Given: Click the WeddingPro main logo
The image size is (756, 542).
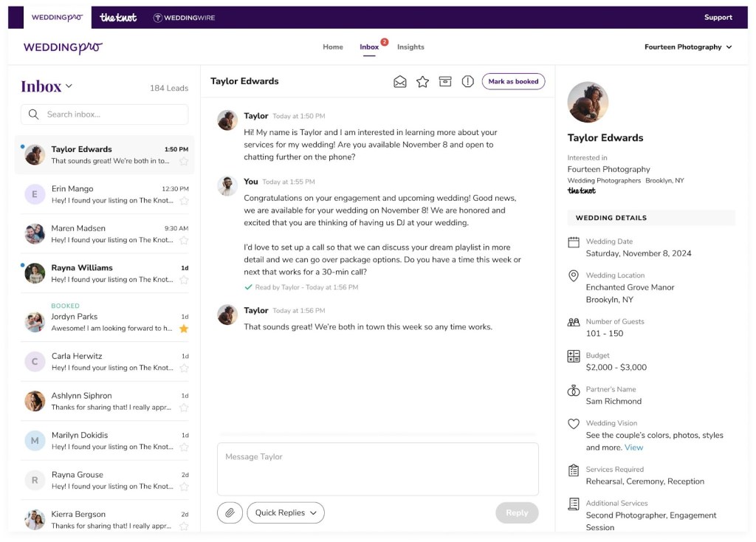Looking at the screenshot, I should pos(63,47).
